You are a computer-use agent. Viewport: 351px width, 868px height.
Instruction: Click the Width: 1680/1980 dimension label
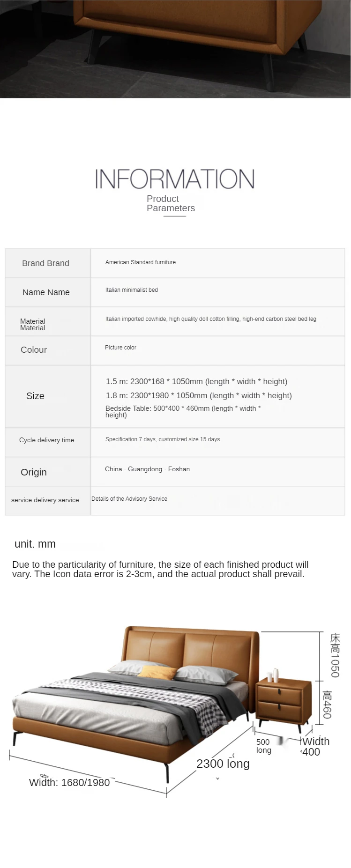(69, 782)
